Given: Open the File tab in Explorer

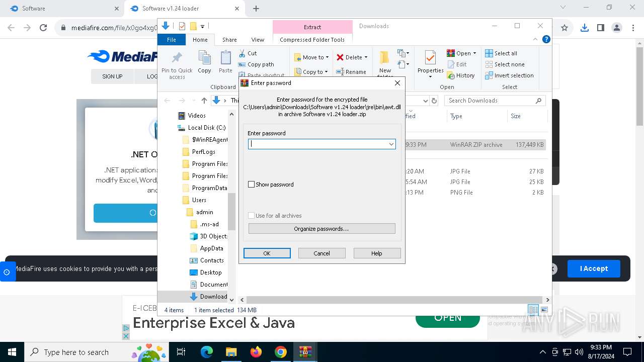Looking at the screenshot, I should pyautogui.click(x=172, y=40).
